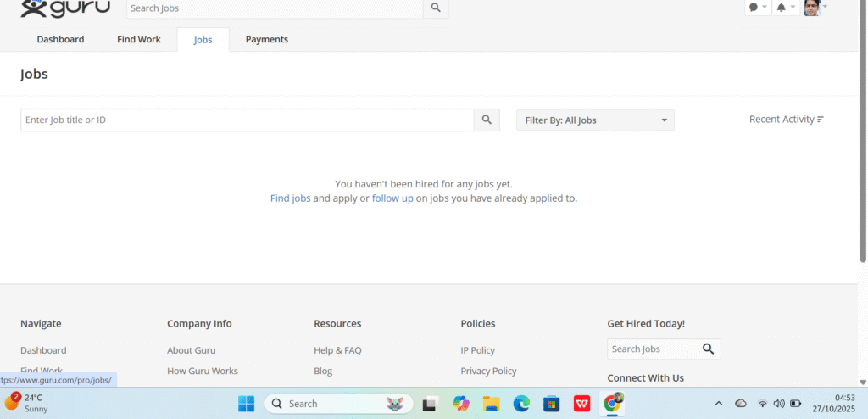This screenshot has width=868, height=419.
Task: Click the top Search Jobs magnifier icon
Action: point(436,8)
